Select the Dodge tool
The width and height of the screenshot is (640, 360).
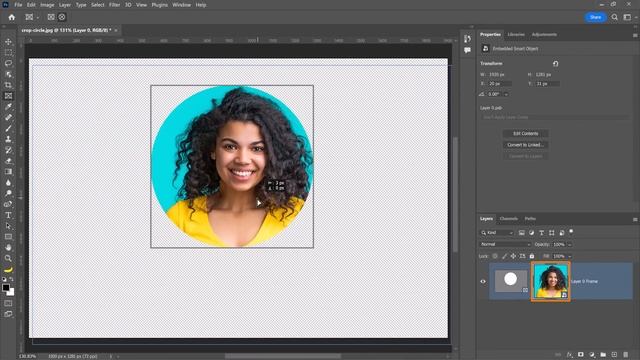tap(8, 193)
